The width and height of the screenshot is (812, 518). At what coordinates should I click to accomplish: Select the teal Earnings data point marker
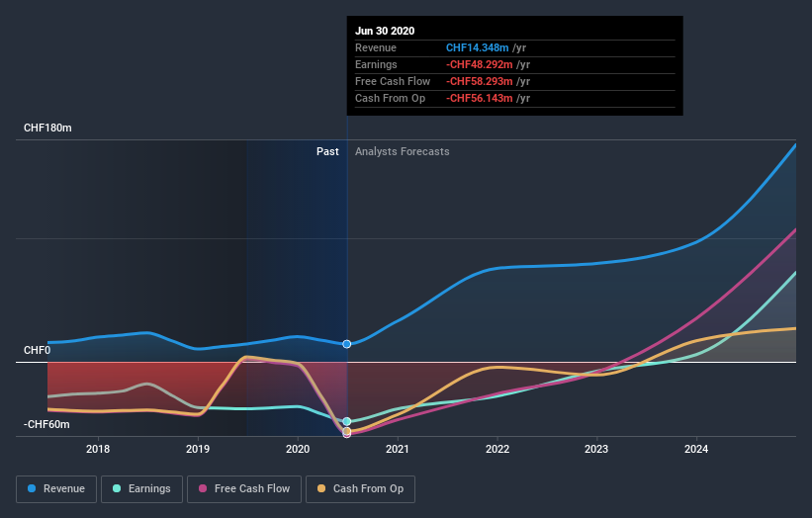coord(347,422)
